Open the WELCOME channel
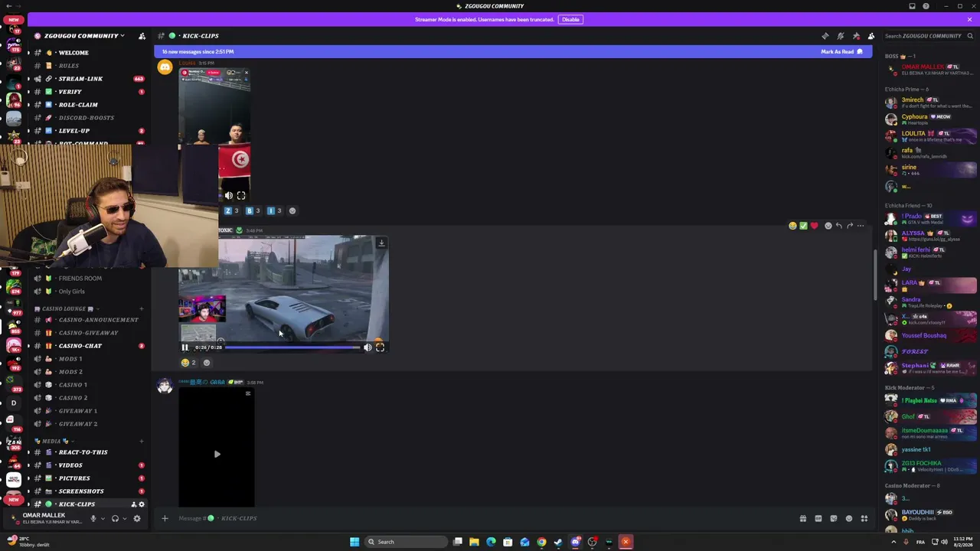980x551 pixels. point(73,53)
